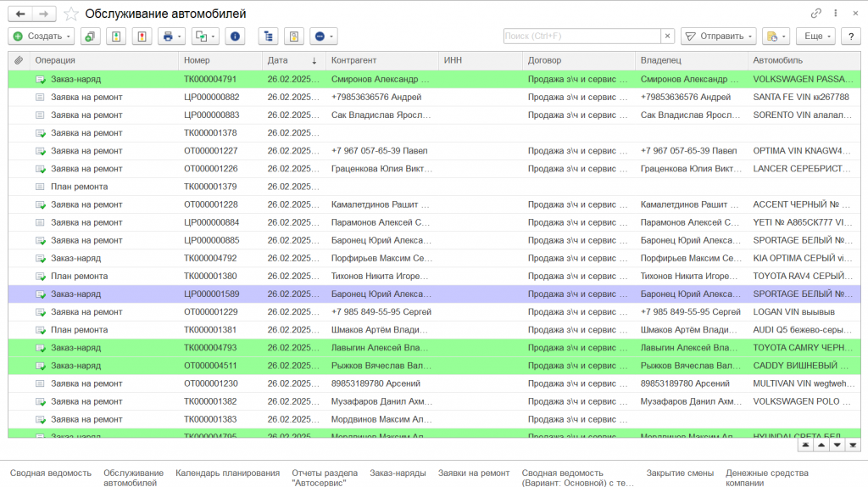868x487 pixels.
Task: Open the question mark help button
Action: click(x=849, y=36)
